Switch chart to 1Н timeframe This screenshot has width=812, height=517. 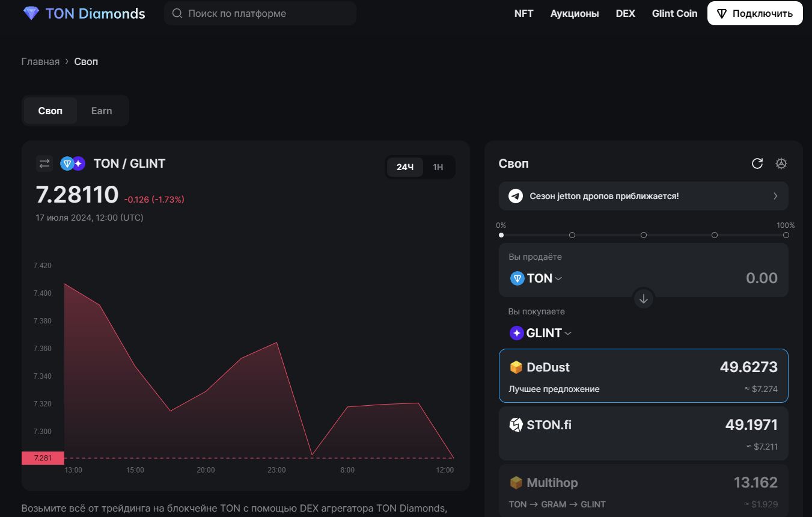438,167
